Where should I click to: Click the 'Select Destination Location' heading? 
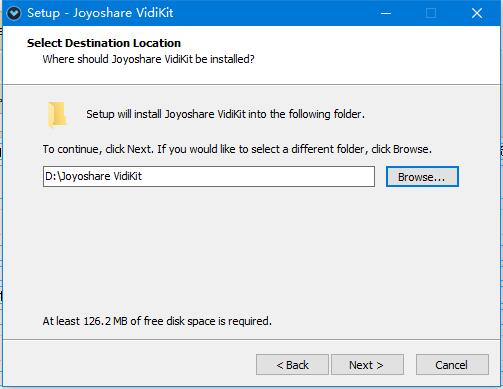pyautogui.click(x=104, y=43)
